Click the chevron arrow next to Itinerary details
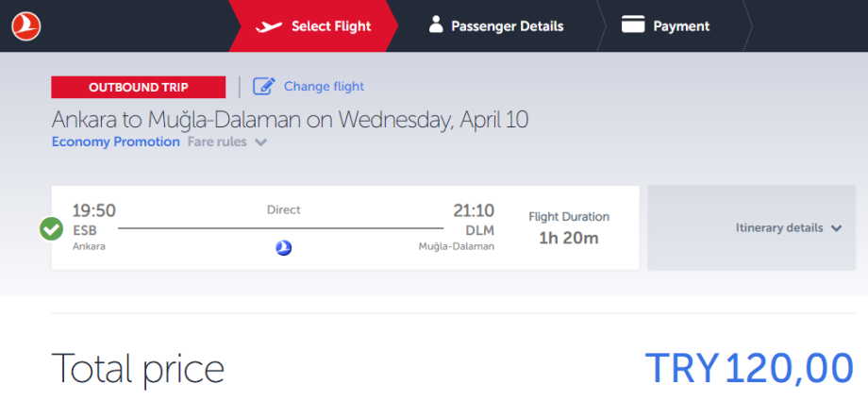Viewport: 868px width, 401px height. pos(836,228)
